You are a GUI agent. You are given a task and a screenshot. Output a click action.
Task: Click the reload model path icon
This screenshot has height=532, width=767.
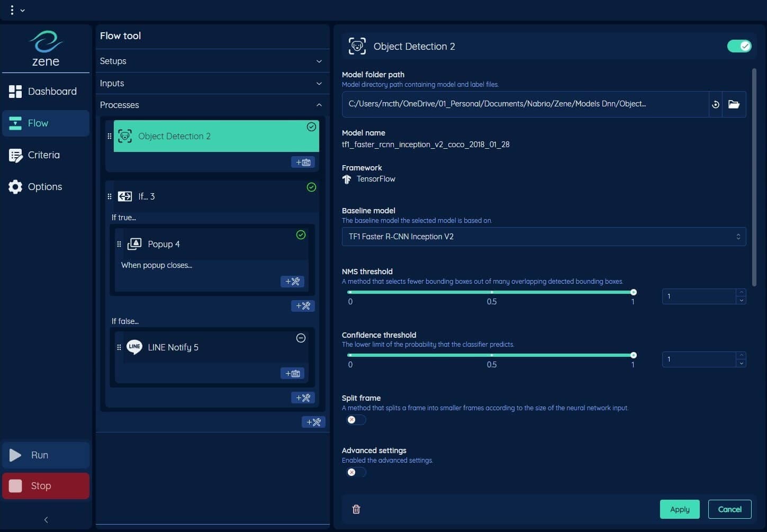(x=715, y=104)
